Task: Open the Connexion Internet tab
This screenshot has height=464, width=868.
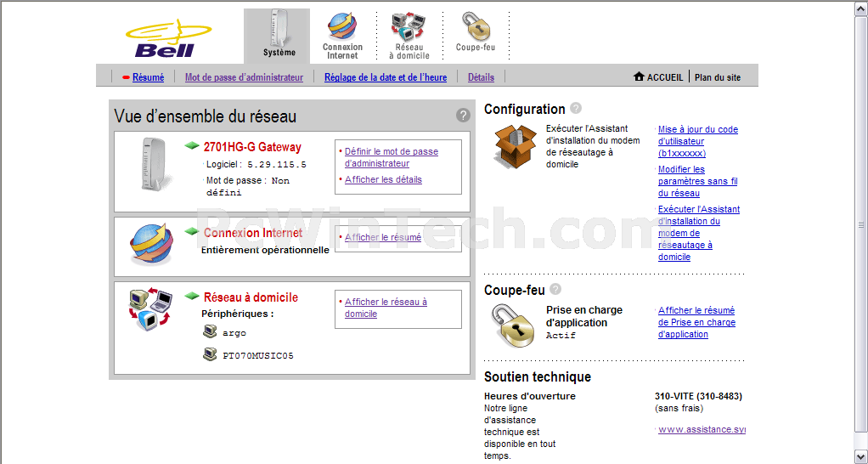Action: (342, 36)
